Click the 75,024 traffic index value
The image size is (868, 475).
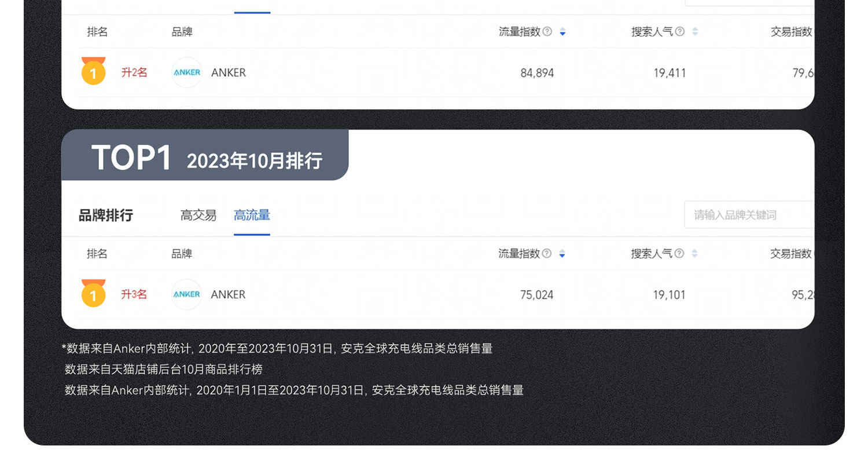pyautogui.click(x=536, y=295)
